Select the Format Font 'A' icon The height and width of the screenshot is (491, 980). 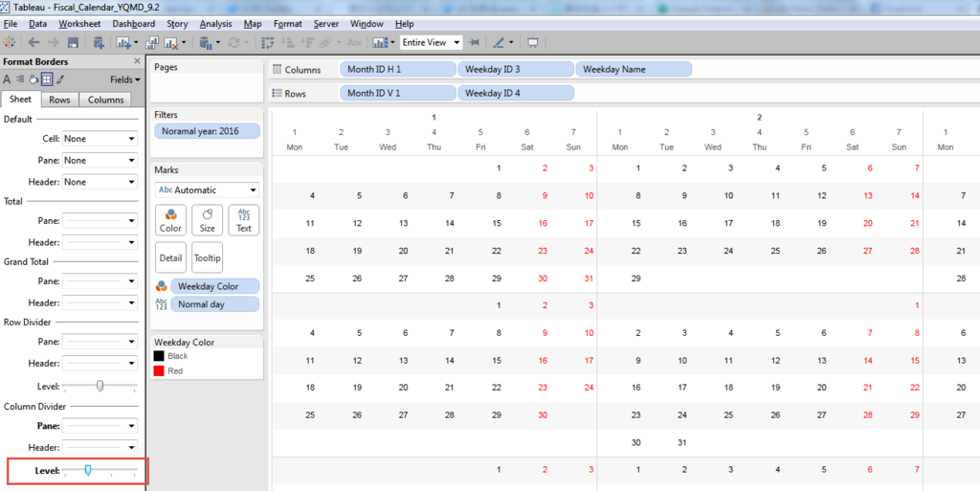click(7, 79)
